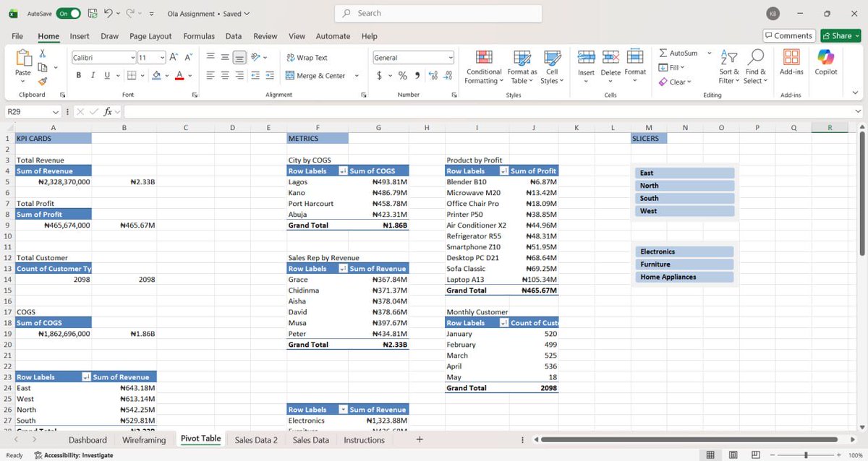This screenshot has width=868, height=461.
Task: Click the AutoSum button
Action: (678, 53)
